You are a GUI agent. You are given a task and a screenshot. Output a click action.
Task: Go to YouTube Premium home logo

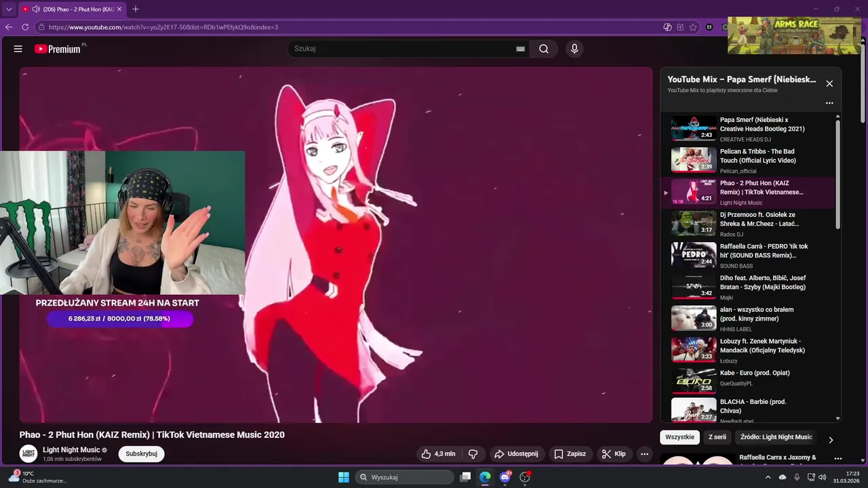point(58,49)
